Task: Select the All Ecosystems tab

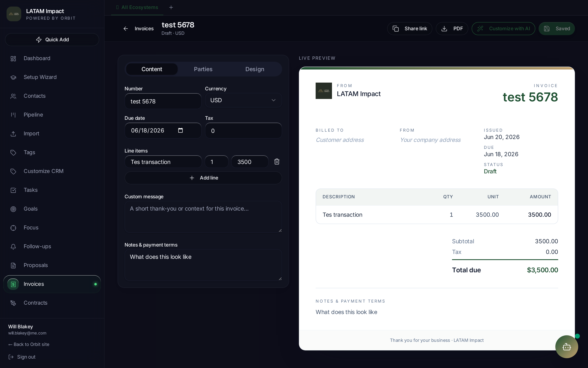Action: coord(137,7)
